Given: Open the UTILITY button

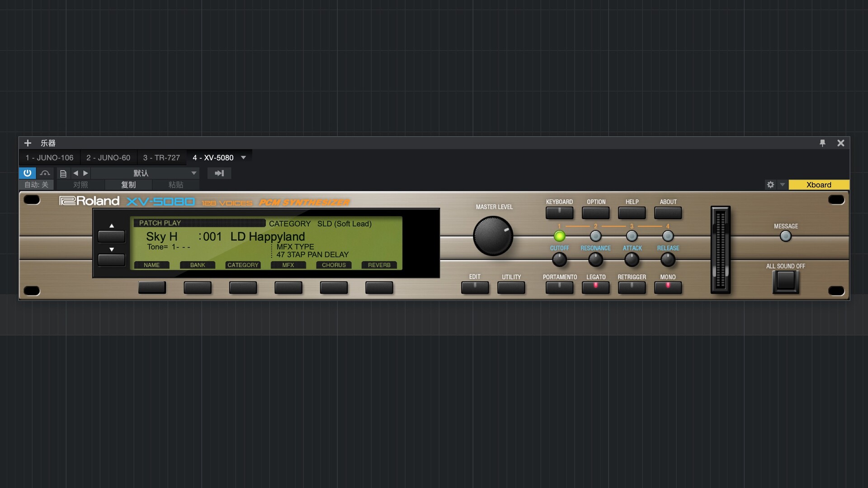Looking at the screenshot, I should tap(511, 287).
